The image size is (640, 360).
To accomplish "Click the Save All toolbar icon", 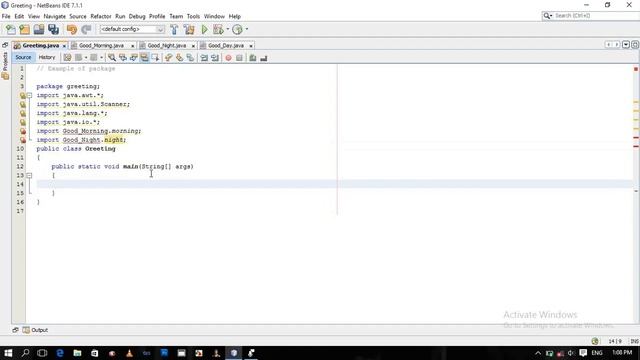I will click(x=53, y=29).
